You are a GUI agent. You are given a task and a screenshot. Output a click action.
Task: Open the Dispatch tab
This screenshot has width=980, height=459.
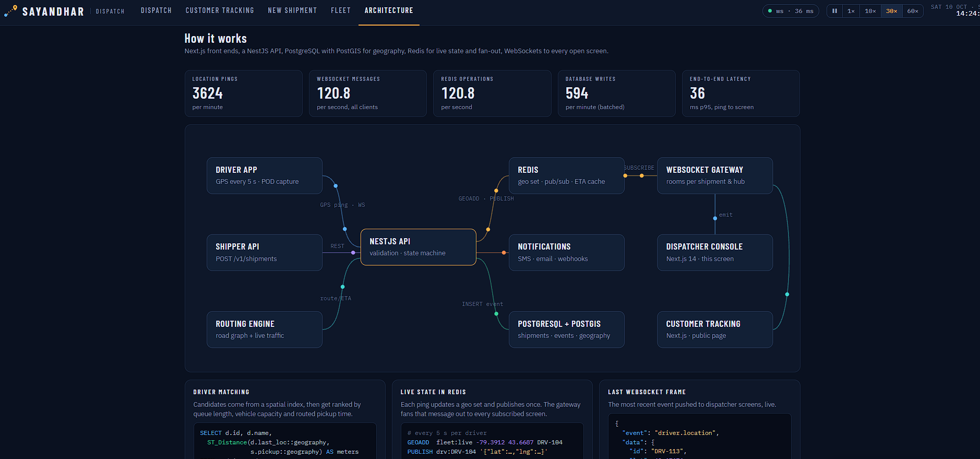[x=156, y=10]
